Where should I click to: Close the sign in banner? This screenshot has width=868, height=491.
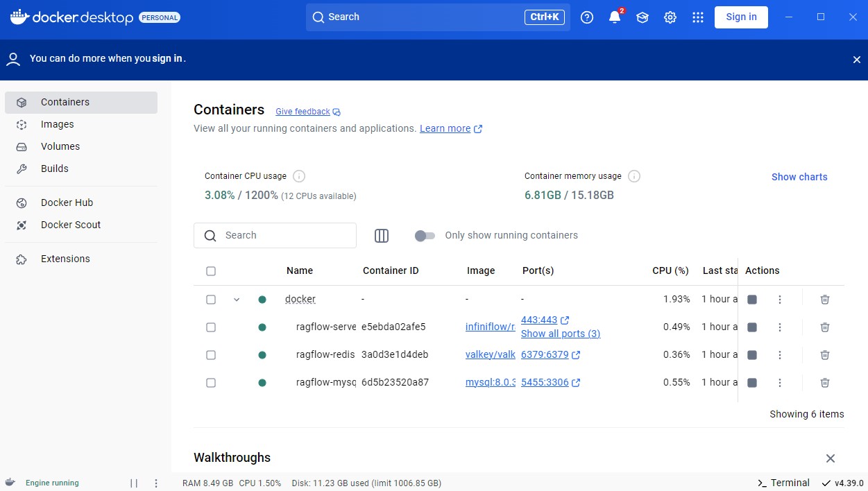(x=857, y=60)
